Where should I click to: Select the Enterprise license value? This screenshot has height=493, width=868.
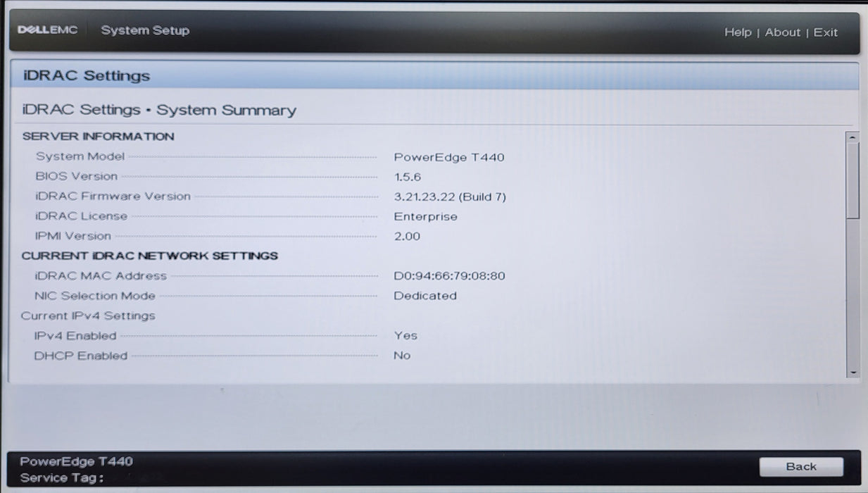[425, 217]
